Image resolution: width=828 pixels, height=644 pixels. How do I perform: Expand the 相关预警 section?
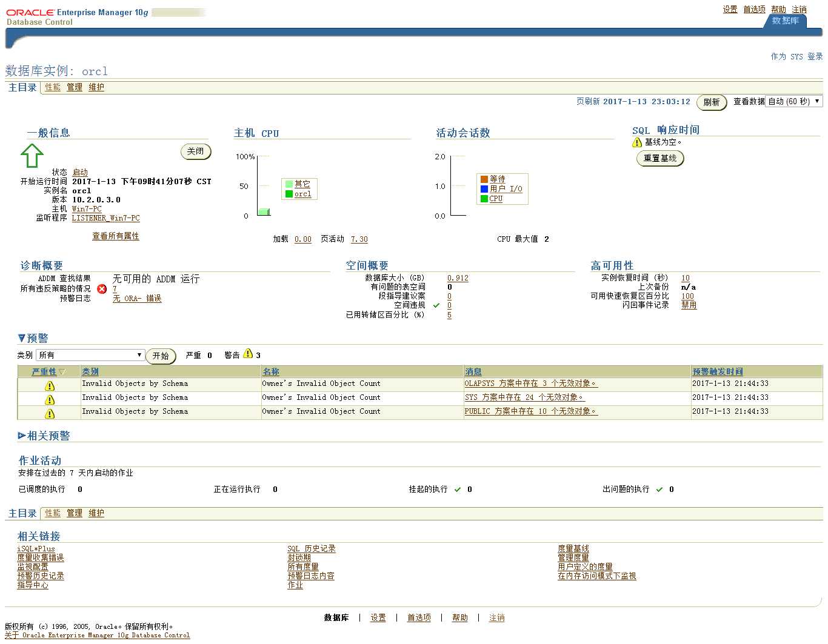click(22, 436)
